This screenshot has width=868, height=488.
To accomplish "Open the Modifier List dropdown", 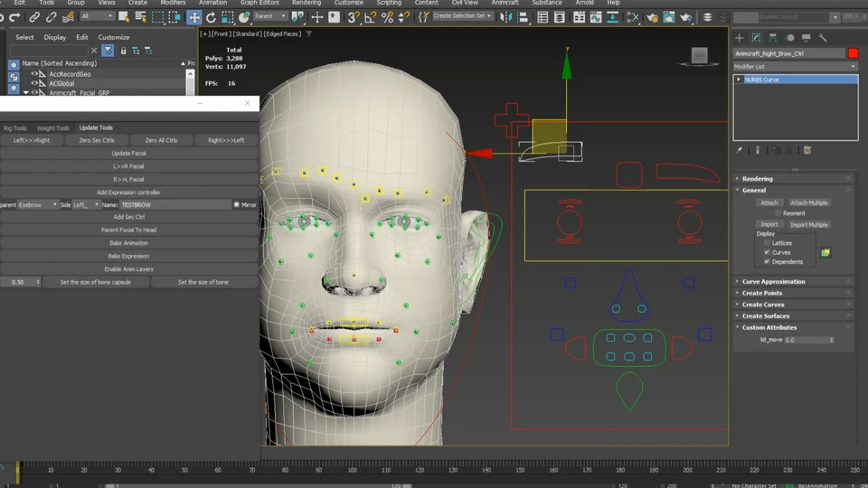I will coord(795,67).
